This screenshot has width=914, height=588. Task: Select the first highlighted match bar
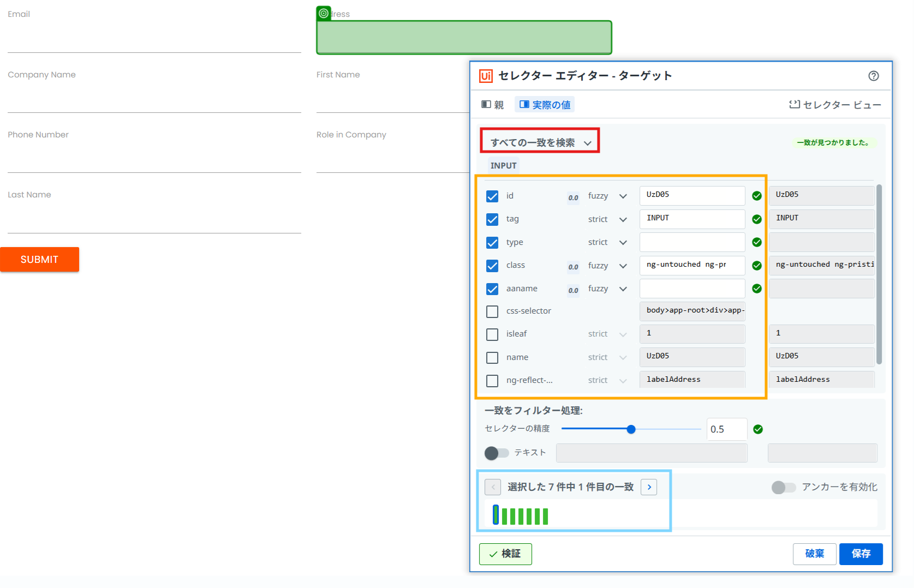tap(495, 515)
